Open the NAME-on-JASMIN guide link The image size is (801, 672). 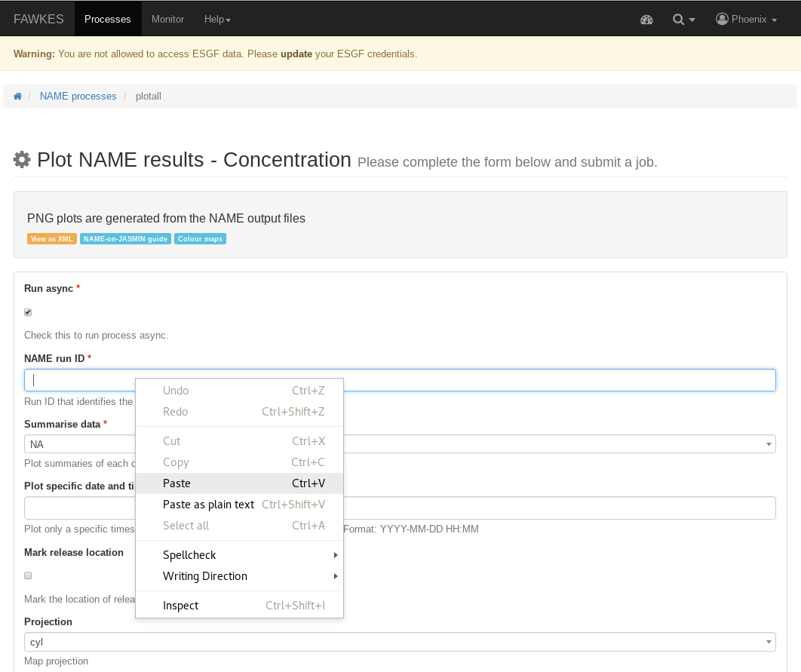tap(125, 238)
